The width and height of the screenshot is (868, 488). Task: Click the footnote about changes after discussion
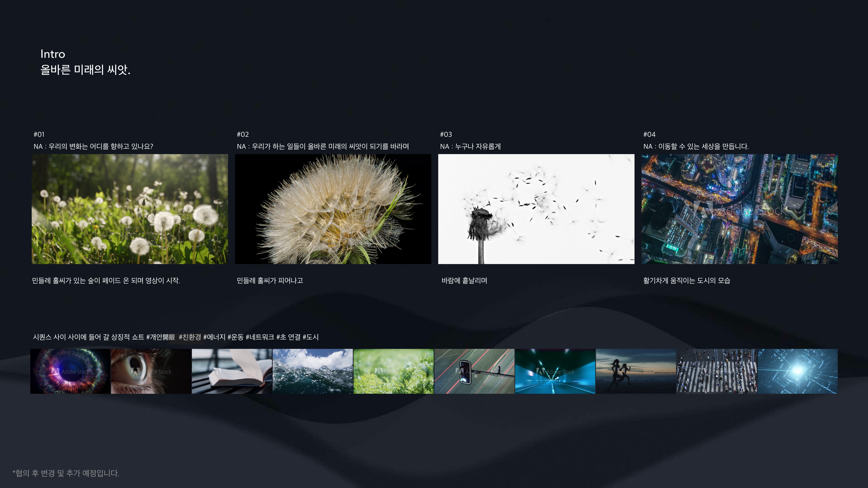(x=66, y=473)
